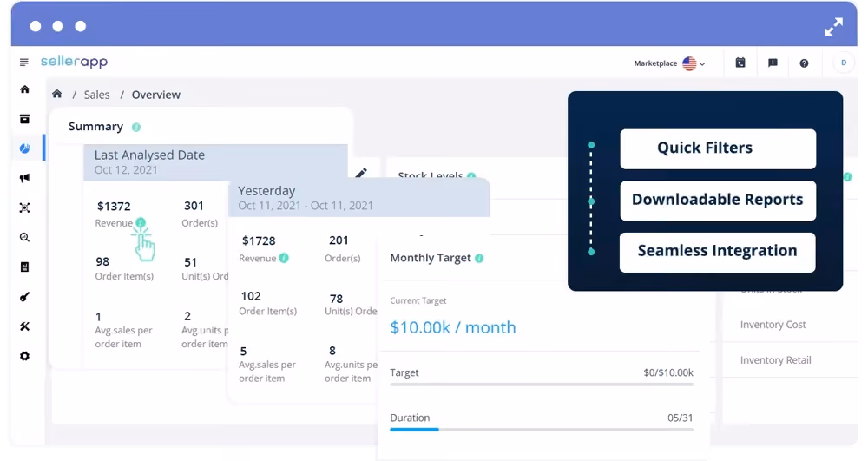868x461 pixels.
Task: Open the schedule call calendar icon
Action: click(x=740, y=63)
